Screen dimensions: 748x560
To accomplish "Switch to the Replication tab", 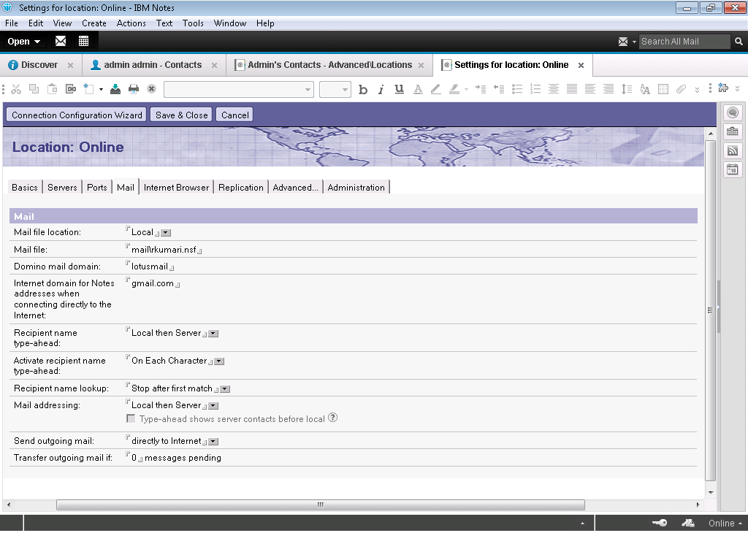I will coord(240,188).
